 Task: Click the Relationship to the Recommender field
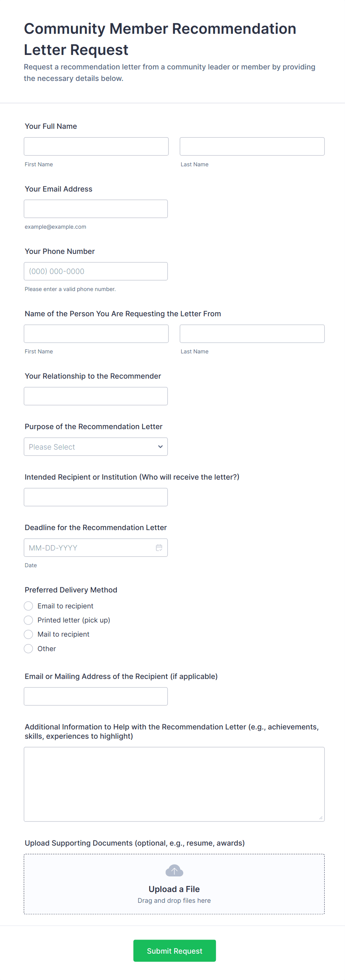95,396
